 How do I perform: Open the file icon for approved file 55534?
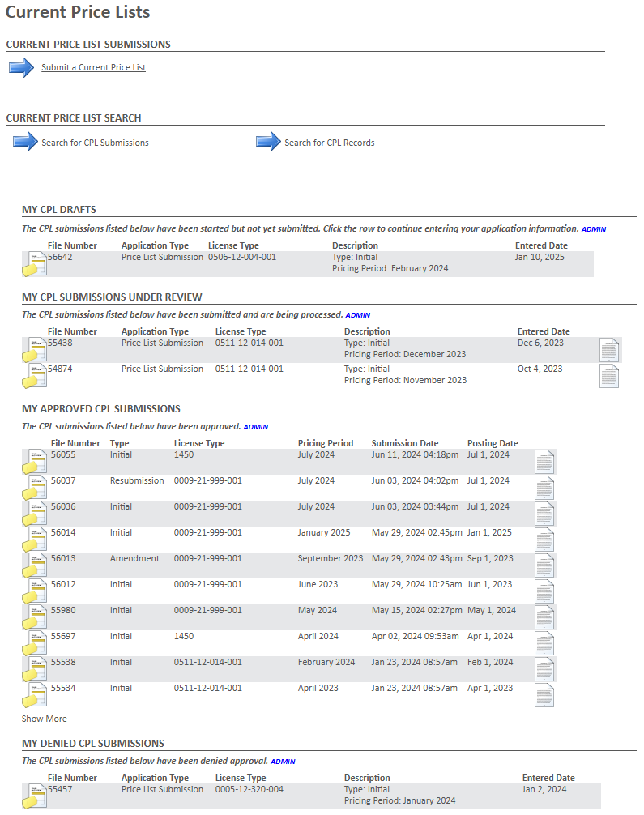click(x=34, y=695)
